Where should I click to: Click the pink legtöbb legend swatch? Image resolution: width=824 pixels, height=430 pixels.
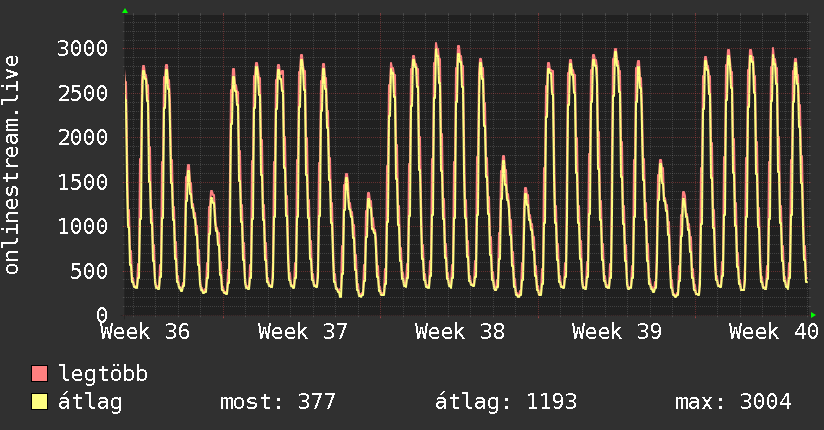point(39,373)
